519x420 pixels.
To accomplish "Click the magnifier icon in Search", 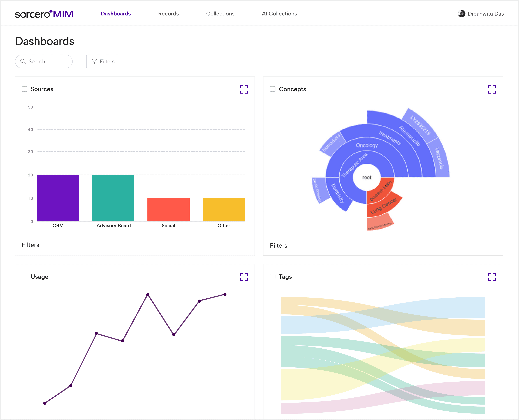I will 23,61.
